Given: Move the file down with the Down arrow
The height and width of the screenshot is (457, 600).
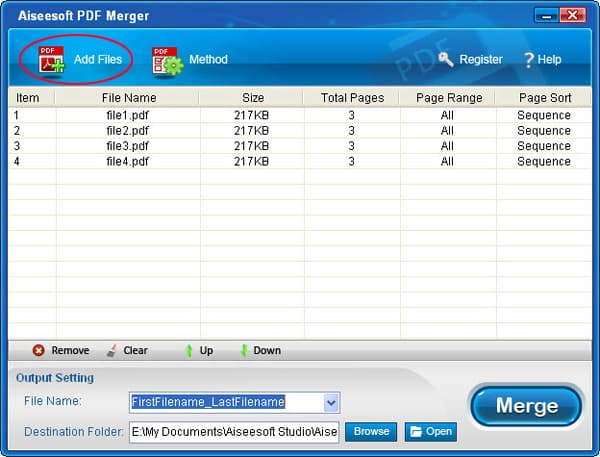Looking at the screenshot, I should [x=243, y=351].
